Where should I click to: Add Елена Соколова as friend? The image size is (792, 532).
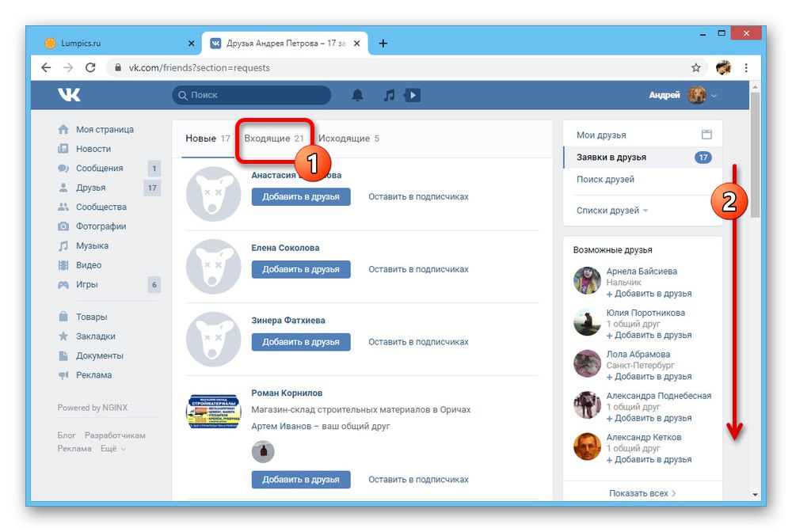(301, 269)
